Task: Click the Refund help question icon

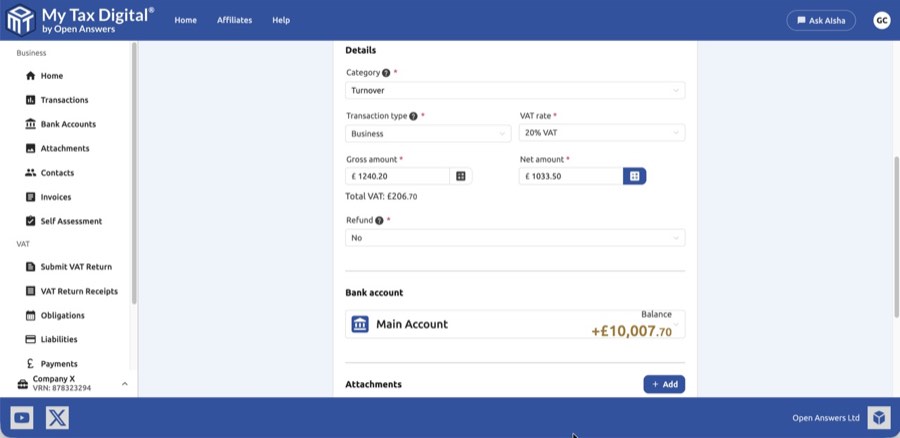Action: click(x=379, y=220)
